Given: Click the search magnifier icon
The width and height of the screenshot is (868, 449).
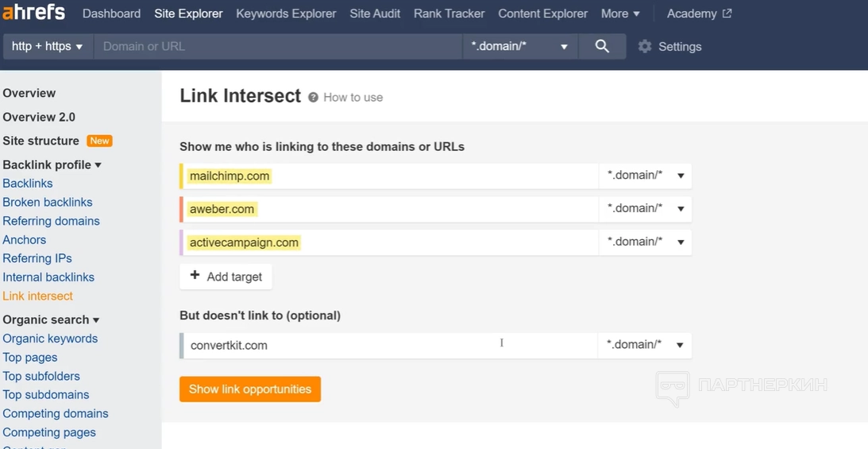Looking at the screenshot, I should point(602,46).
